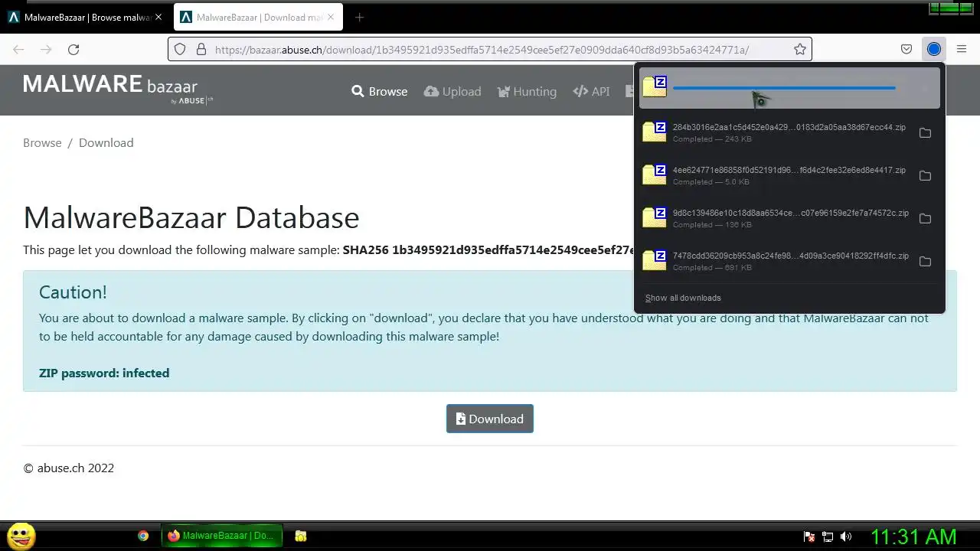This screenshot has height=551, width=980.
Task: Click the Download breadcrumb text
Action: [106, 142]
